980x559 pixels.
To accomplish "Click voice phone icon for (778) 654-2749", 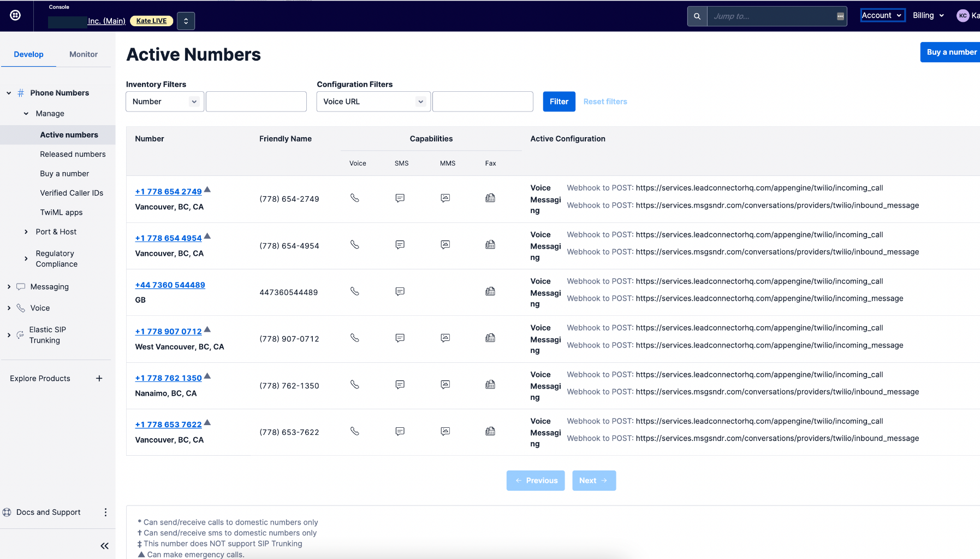I will (355, 198).
